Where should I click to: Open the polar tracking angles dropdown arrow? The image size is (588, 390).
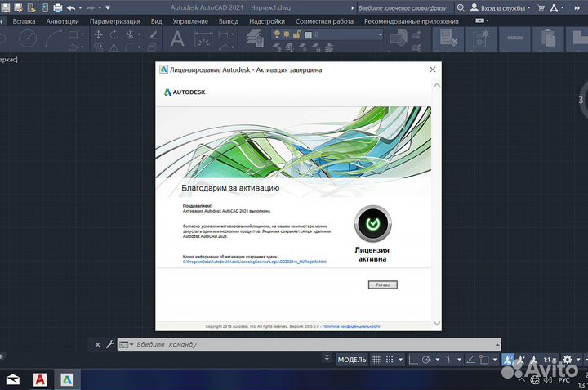click(437, 360)
